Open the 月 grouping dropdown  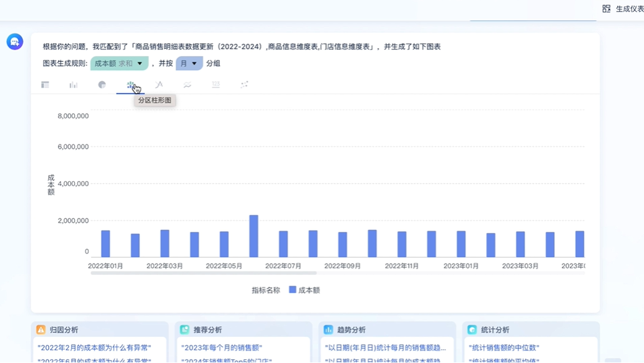click(189, 64)
